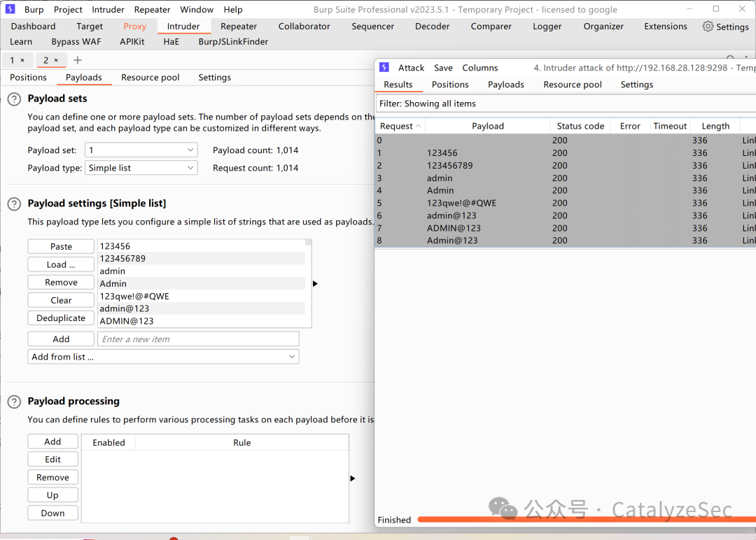This screenshot has height=540, width=756.
Task: Sort by Request column arrow
Action: pyautogui.click(x=419, y=126)
